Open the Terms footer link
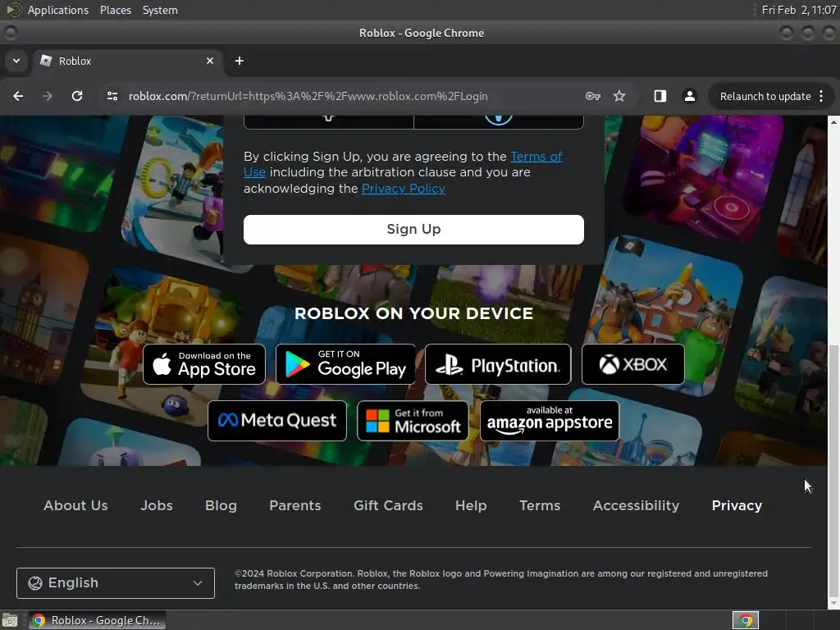840x630 pixels. 540,505
